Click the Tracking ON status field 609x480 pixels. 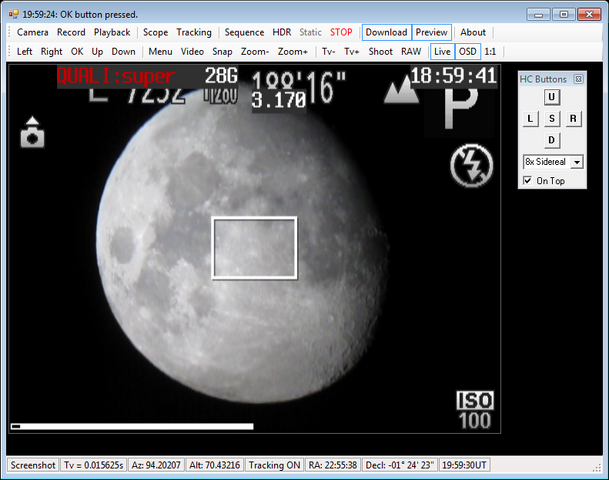pos(274,465)
